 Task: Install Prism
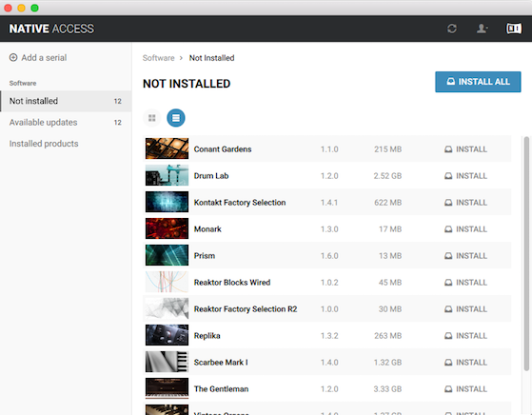[465, 256]
